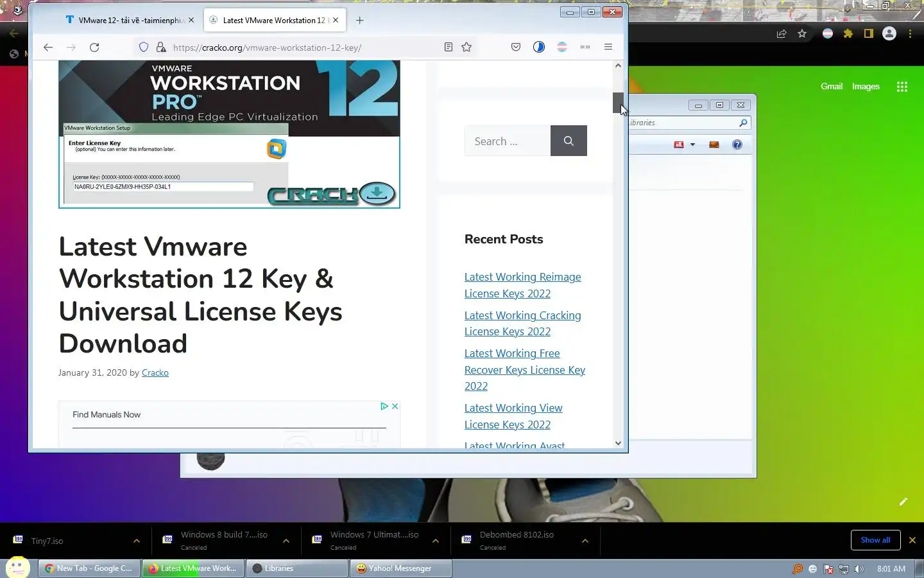Switch to Libraries taskbar button

(298, 568)
